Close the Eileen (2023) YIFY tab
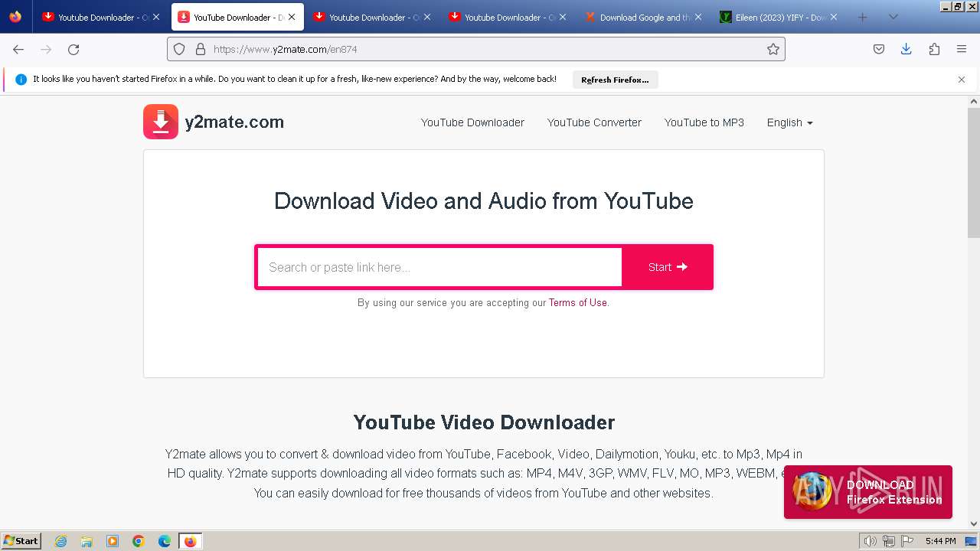Screen dimensions: 980x551 tap(834, 17)
